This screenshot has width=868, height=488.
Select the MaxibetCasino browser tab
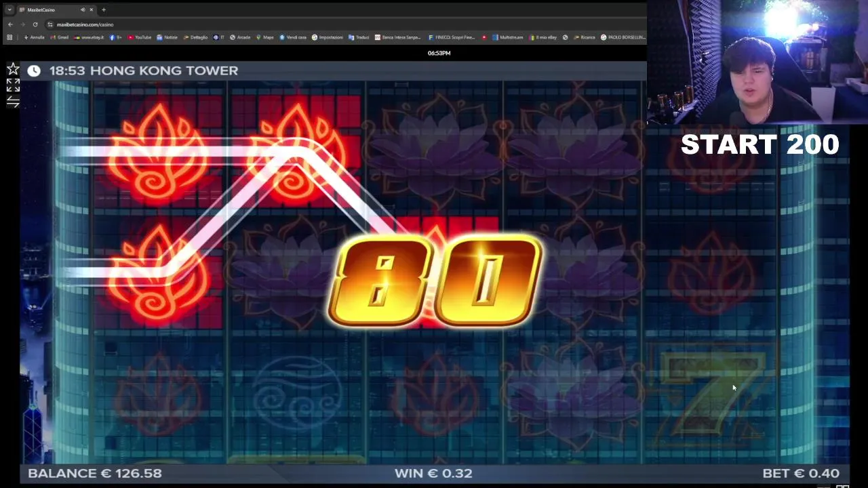click(57, 9)
